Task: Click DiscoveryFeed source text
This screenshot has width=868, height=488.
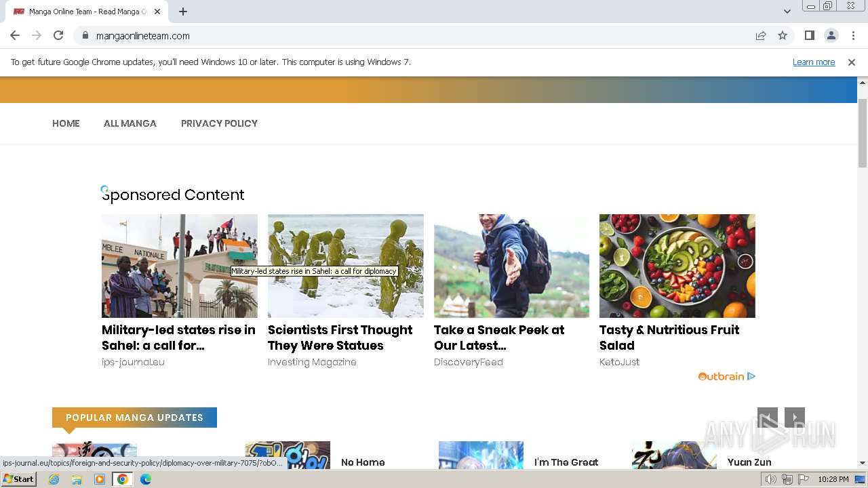Action: (x=469, y=362)
